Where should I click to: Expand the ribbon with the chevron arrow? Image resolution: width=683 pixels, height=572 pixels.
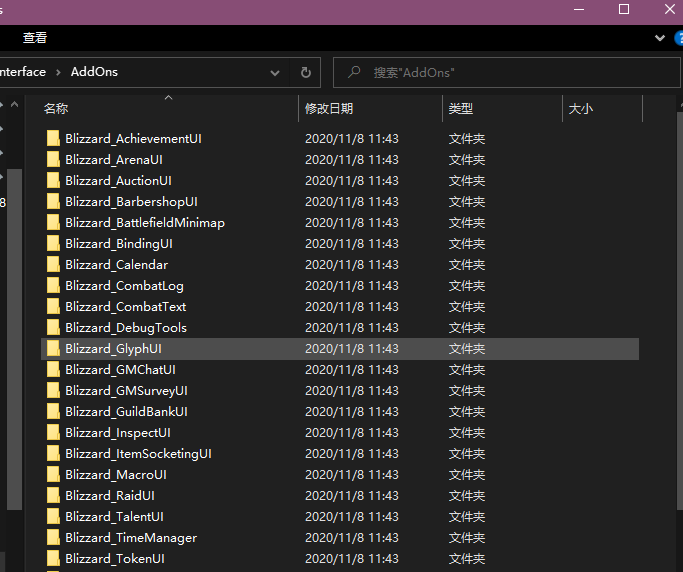click(659, 38)
